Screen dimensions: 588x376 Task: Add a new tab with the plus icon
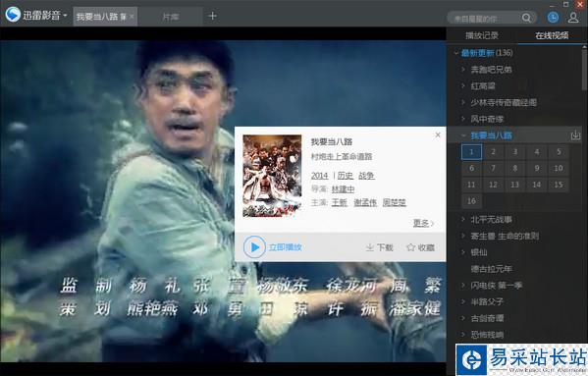pyautogui.click(x=212, y=16)
